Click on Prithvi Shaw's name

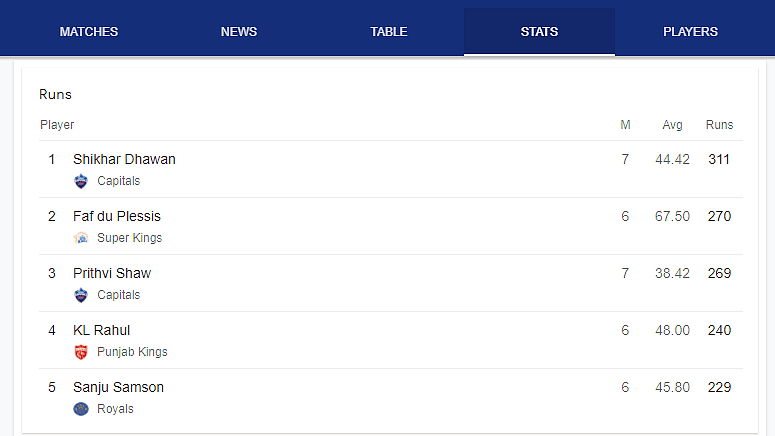[x=112, y=273]
